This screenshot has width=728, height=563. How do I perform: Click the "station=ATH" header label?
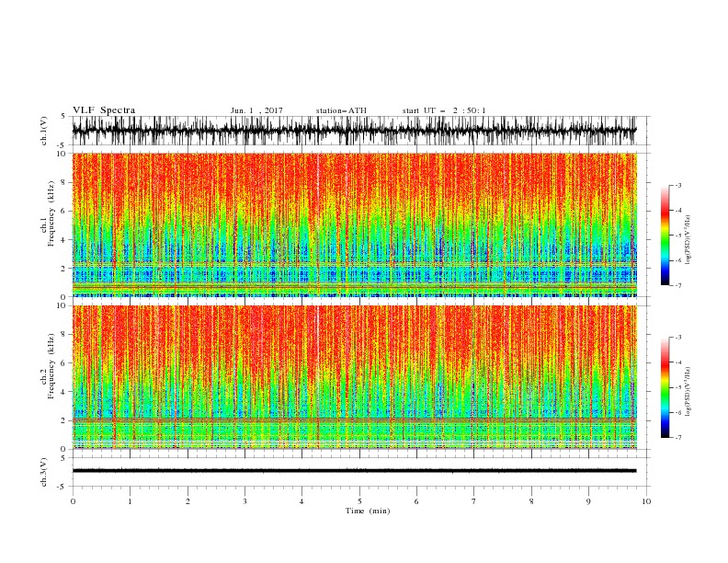pos(341,110)
